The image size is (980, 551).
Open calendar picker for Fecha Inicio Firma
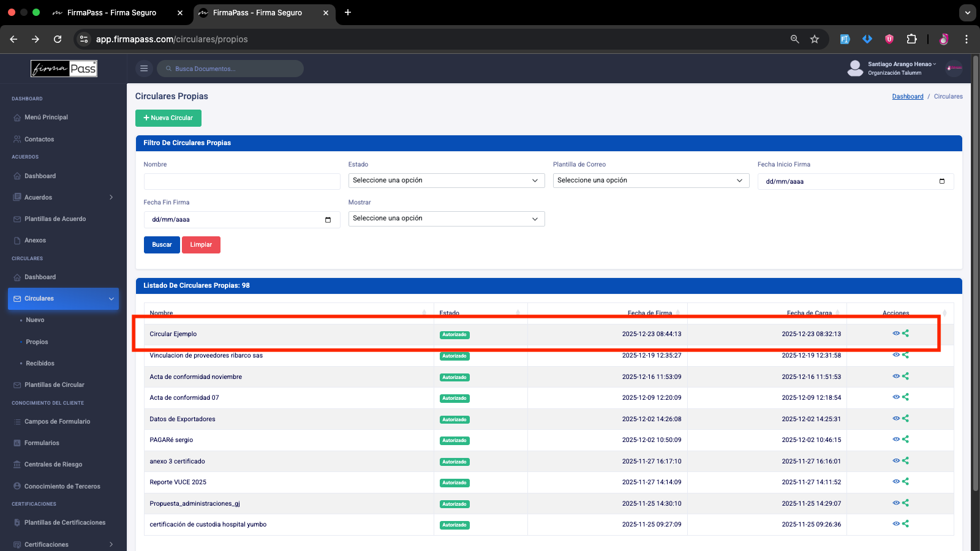(x=942, y=181)
